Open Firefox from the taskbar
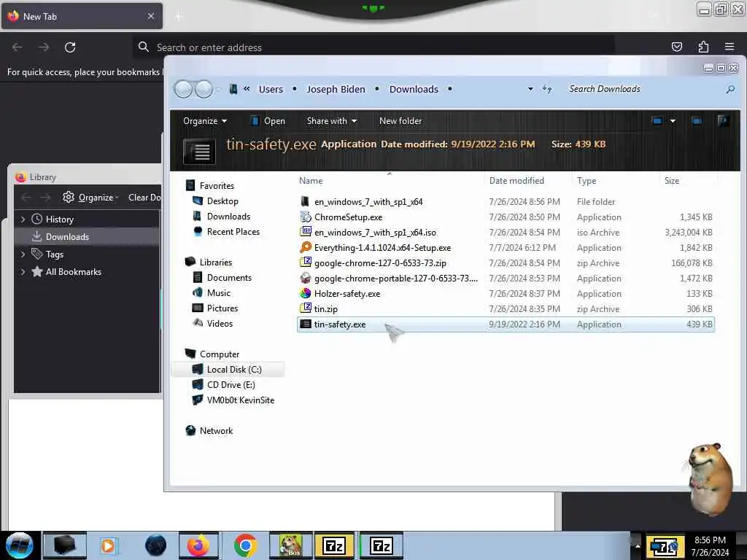This screenshot has width=747, height=560. tap(198, 545)
